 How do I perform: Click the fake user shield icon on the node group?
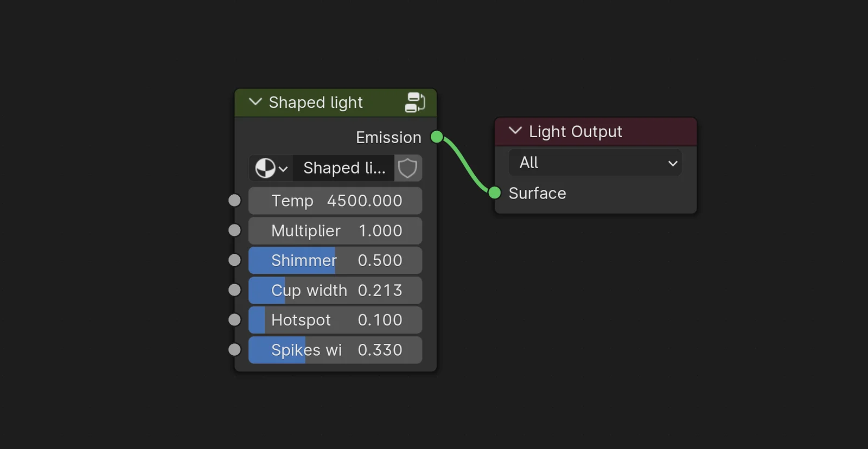click(407, 168)
